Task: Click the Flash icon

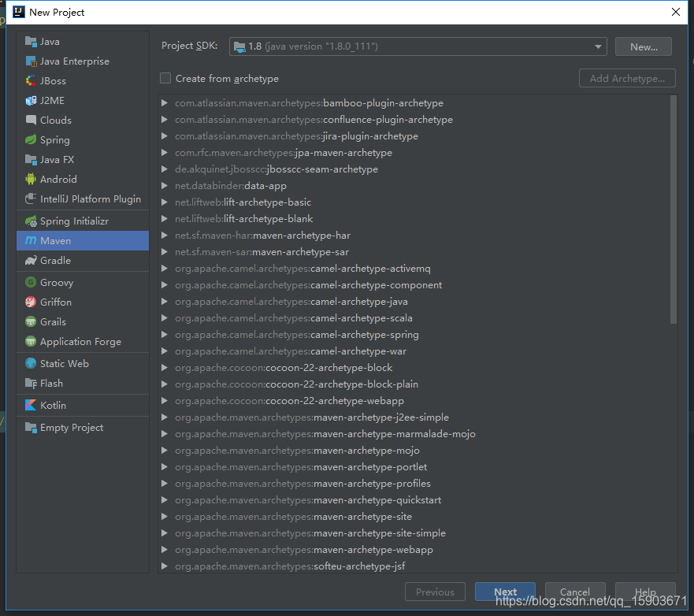Action: coord(31,384)
